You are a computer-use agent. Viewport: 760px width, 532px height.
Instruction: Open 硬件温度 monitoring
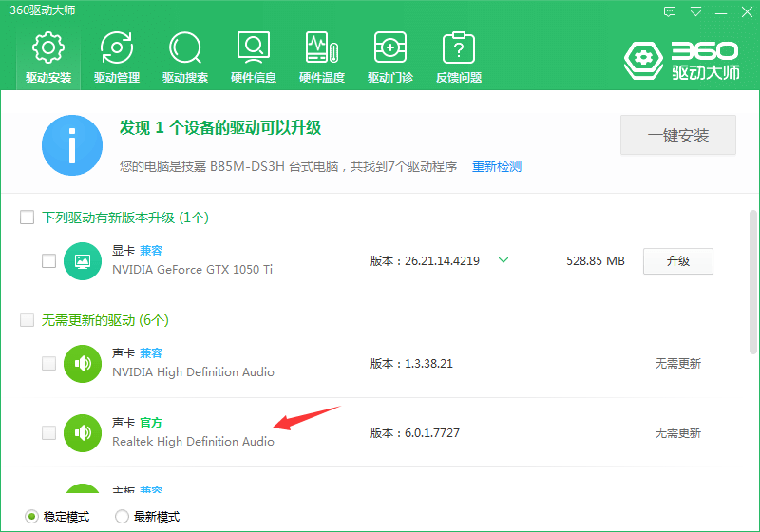tap(322, 57)
